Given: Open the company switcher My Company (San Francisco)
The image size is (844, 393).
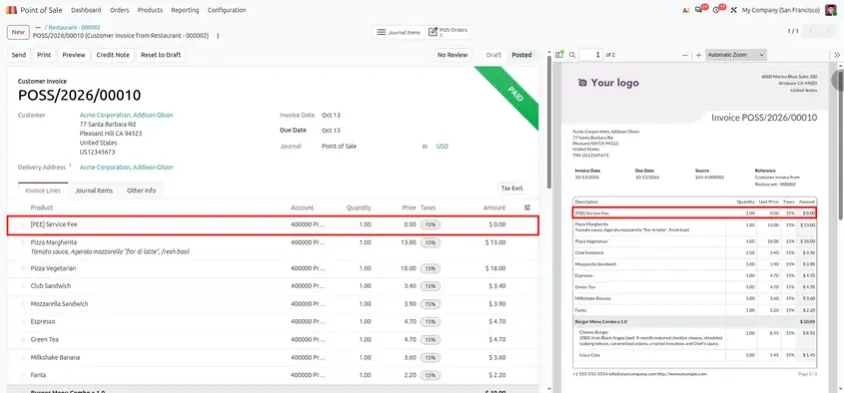Looking at the screenshot, I should [781, 10].
